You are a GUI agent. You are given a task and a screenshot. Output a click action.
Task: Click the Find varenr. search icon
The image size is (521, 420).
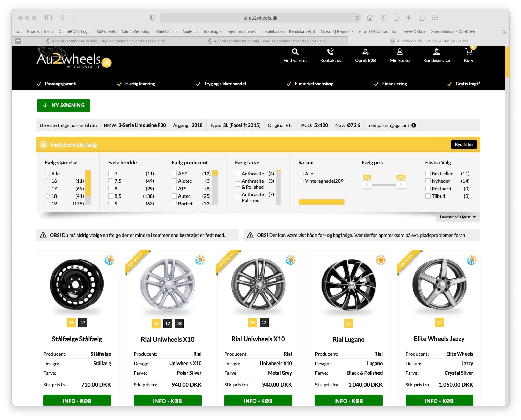tap(295, 52)
